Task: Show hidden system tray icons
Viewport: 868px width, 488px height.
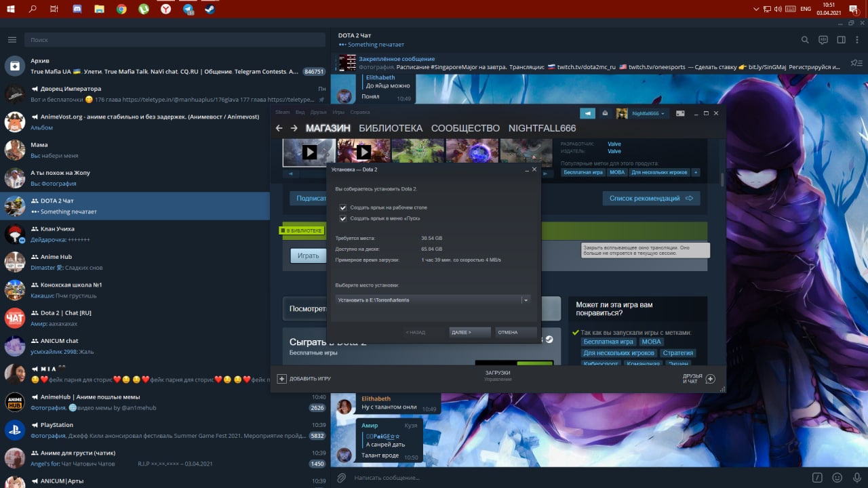Action: pyautogui.click(x=757, y=9)
